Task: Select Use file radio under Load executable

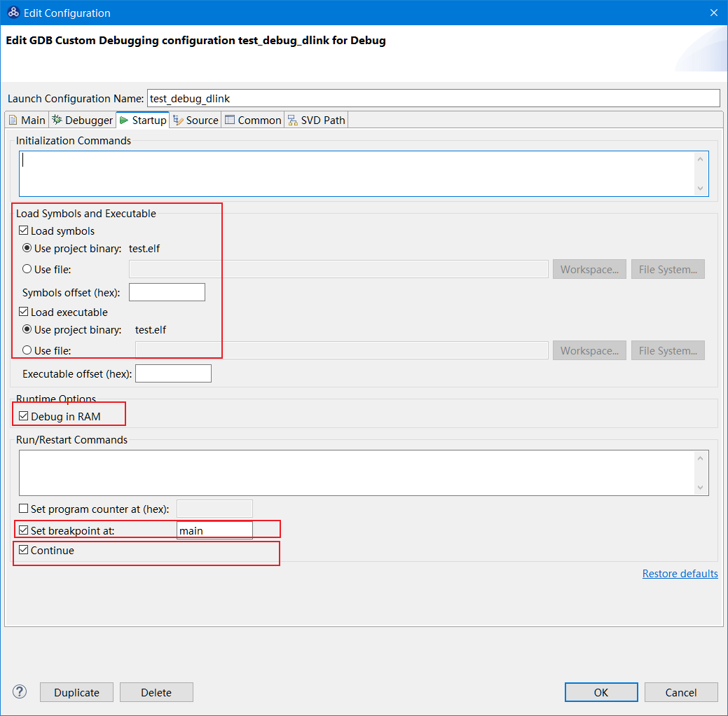Action: point(27,350)
